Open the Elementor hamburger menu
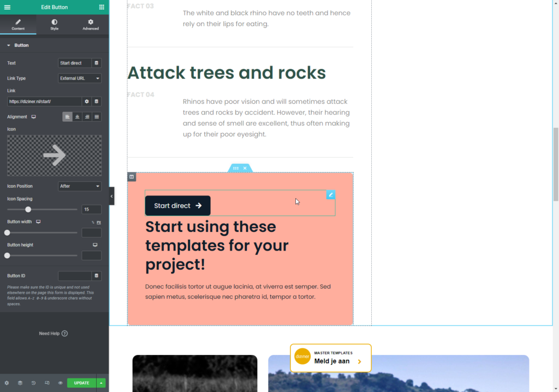The height and width of the screenshot is (392, 559). click(x=7, y=7)
